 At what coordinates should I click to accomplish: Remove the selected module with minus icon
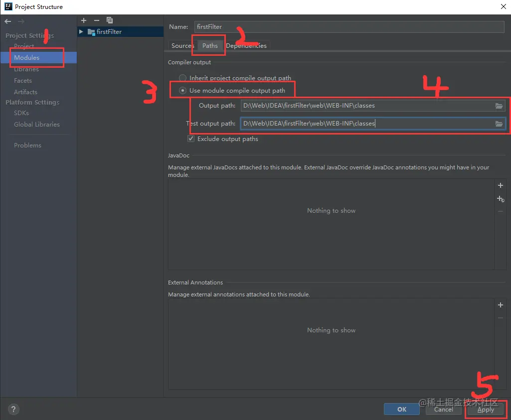pos(96,20)
